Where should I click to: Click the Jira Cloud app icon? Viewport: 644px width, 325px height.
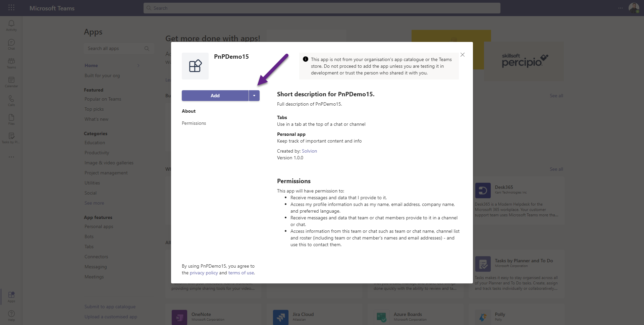tap(281, 317)
